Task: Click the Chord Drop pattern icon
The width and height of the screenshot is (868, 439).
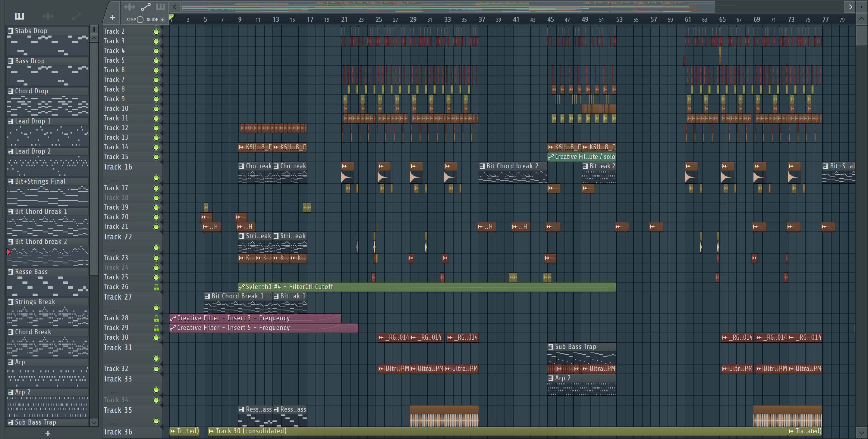Action: (x=11, y=91)
